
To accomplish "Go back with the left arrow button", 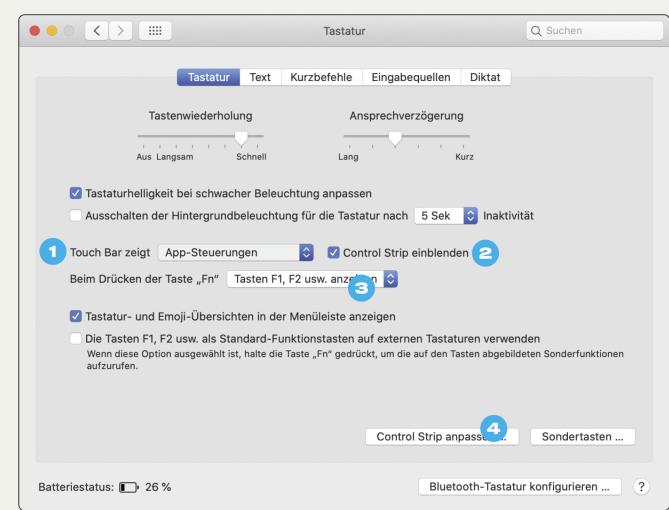I will (x=97, y=31).
